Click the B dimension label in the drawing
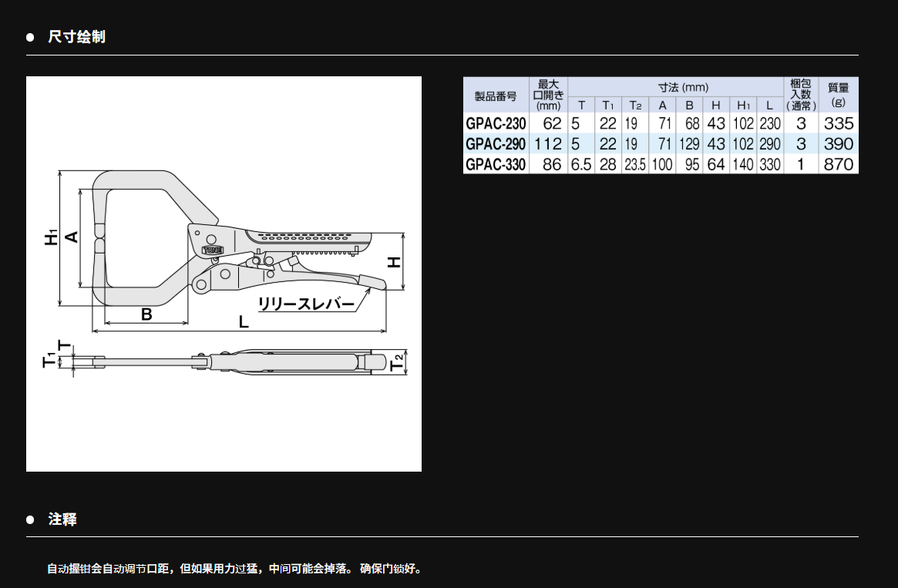This screenshot has height=588, width=898. (146, 314)
